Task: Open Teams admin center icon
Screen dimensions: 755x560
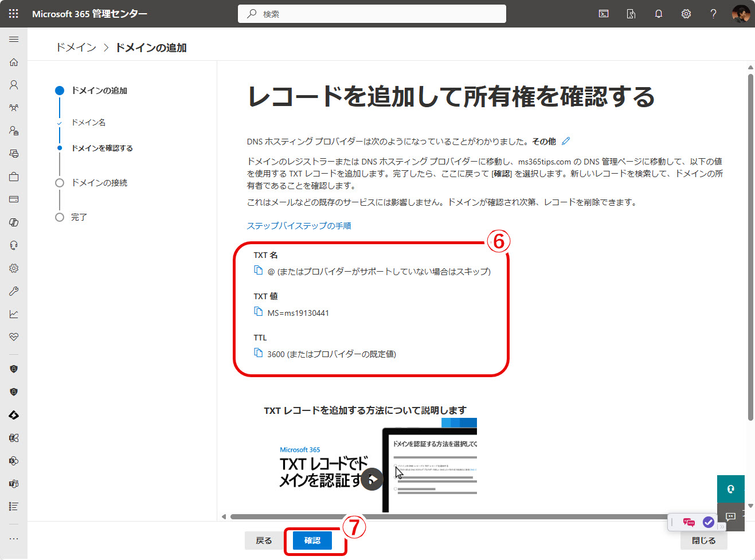Action: pyautogui.click(x=14, y=484)
